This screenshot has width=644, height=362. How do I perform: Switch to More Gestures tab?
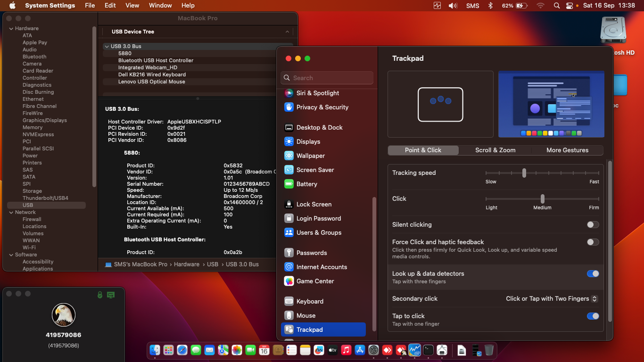pyautogui.click(x=567, y=150)
